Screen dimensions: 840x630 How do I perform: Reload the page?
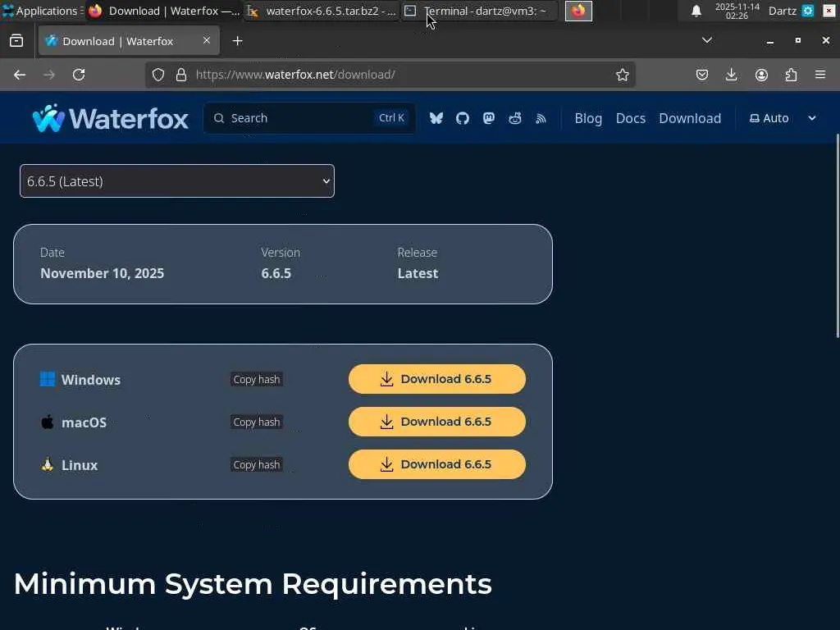click(79, 75)
